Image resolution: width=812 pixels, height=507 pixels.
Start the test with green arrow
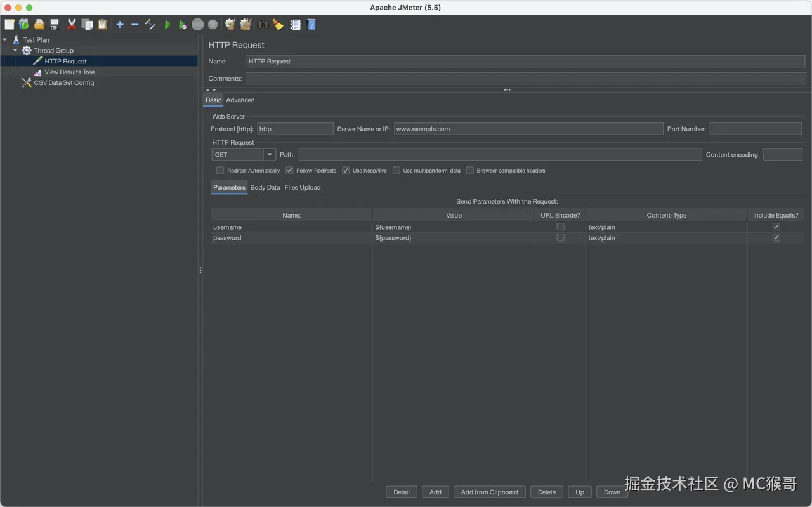[x=167, y=25]
